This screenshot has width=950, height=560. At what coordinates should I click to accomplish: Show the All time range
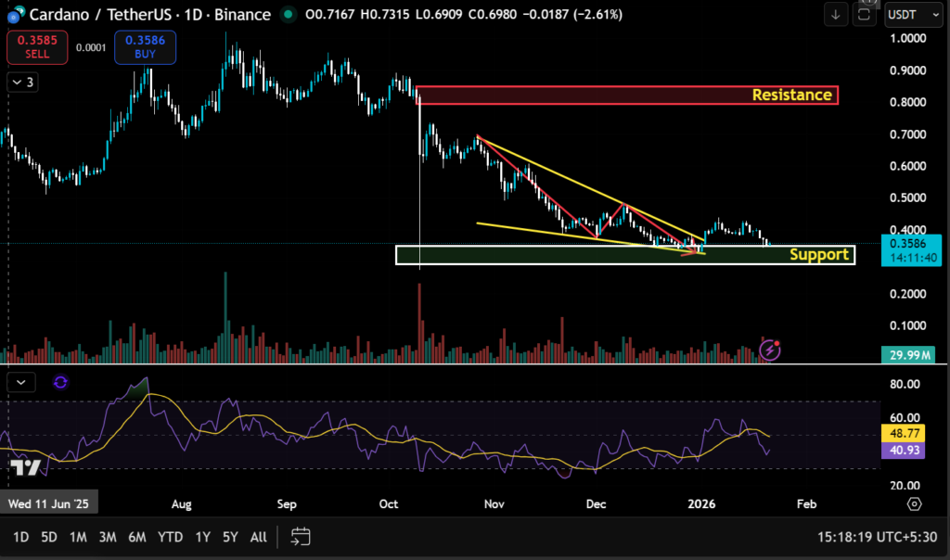(x=259, y=537)
